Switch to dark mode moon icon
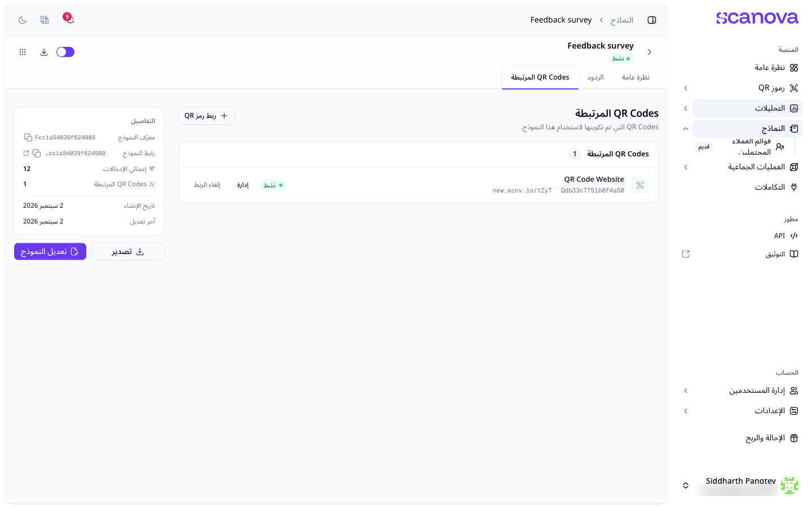 pyautogui.click(x=23, y=20)
